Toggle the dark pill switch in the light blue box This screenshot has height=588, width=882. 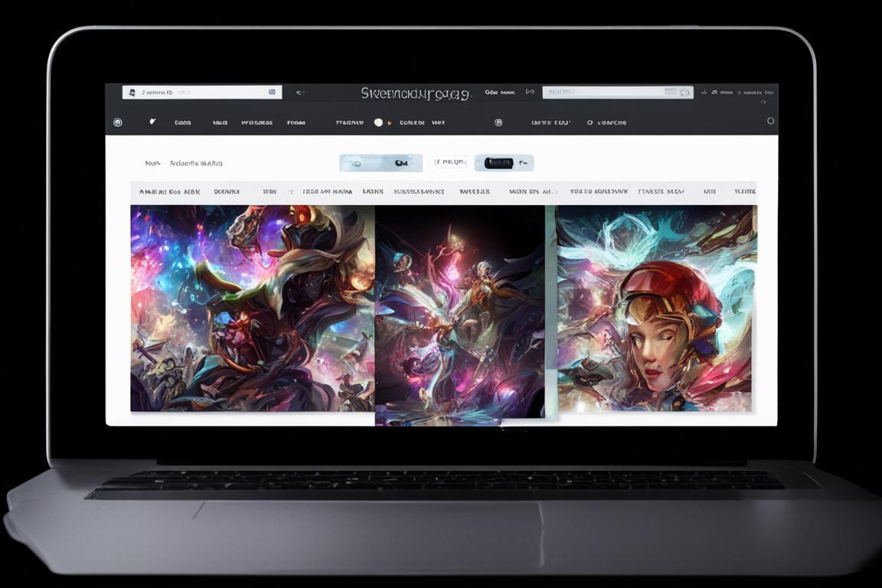tap(498, 163)
